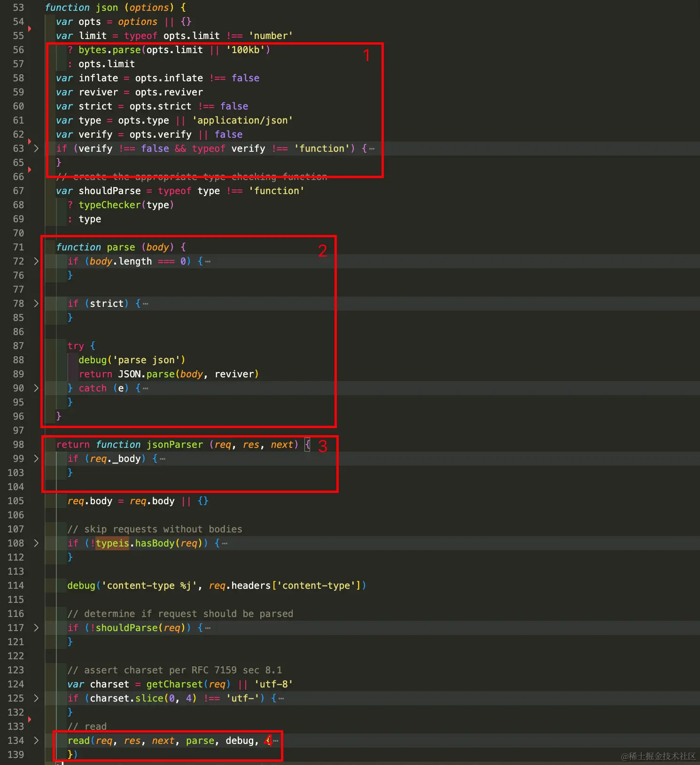Click 'bytes.parse' on line 56
700x765 pixels.
click(x=109, y=50)
